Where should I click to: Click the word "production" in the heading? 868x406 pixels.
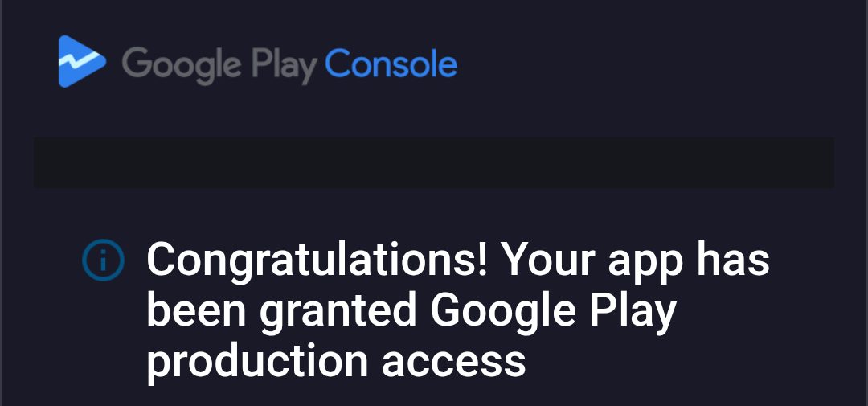[257, 362]
